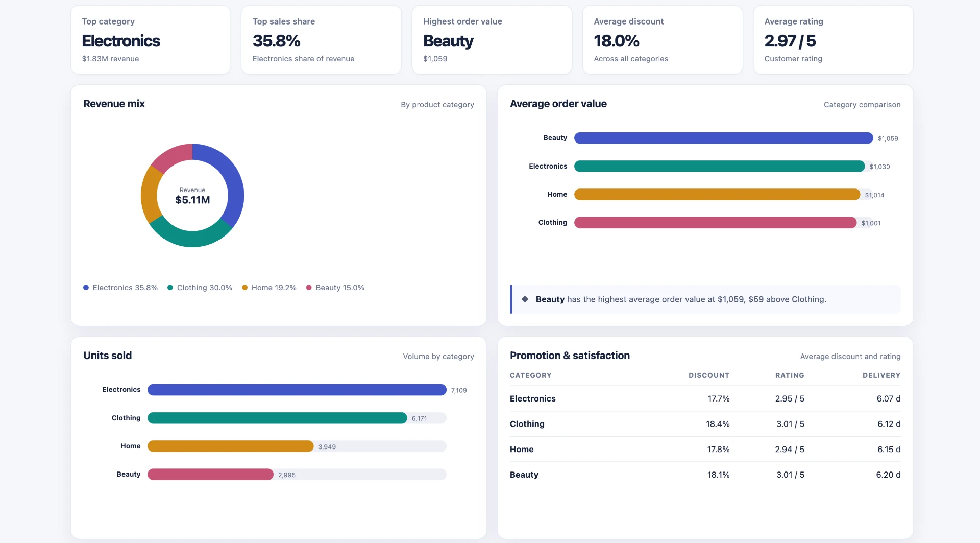Select the Clothing bar in Units sold
The height and width of the screenshot is (543, 980).
[277, 418]
